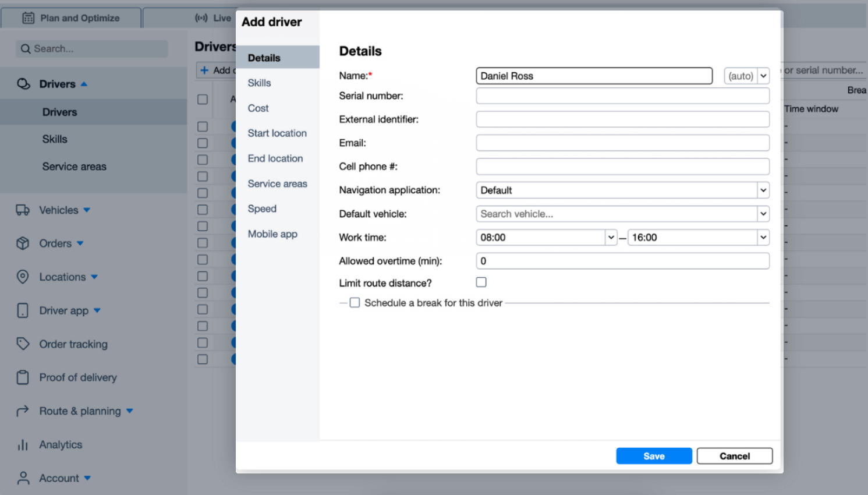This screenshot has width=868, height=495.
Task: Open Proof of delivery clipboard icon
Action: (22, 377)
